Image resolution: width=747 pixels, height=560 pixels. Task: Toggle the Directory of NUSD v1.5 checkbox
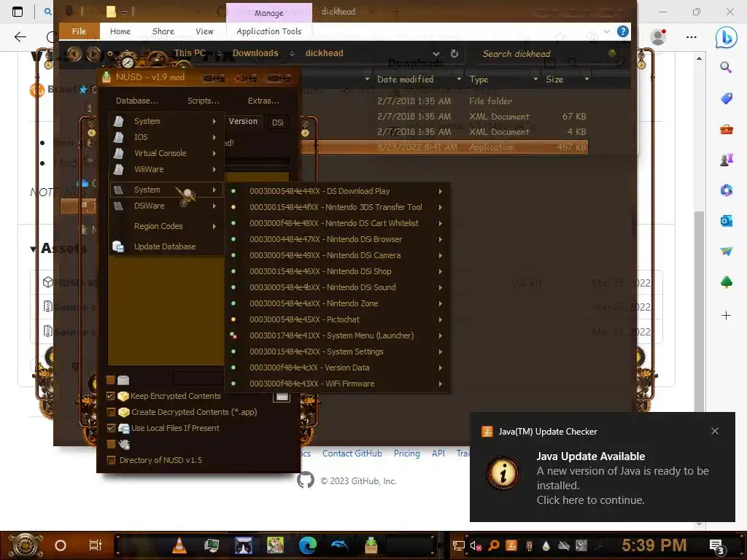pos(111,461)
